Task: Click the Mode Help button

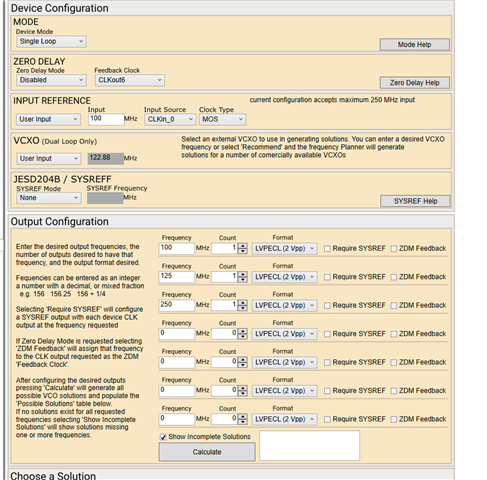Action: coord(415,45)
